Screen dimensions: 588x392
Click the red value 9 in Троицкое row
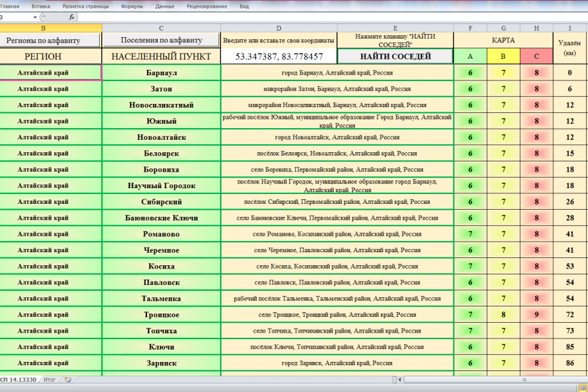[536, 315]
